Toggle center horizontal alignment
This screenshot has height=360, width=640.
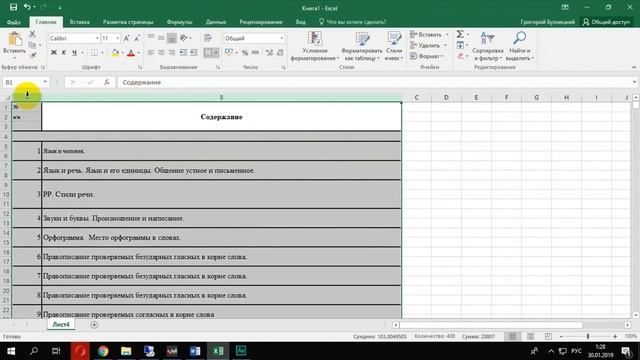(161, 52)
